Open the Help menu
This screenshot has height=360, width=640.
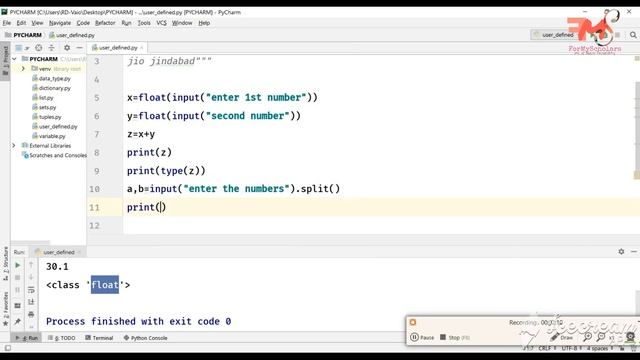204,23
